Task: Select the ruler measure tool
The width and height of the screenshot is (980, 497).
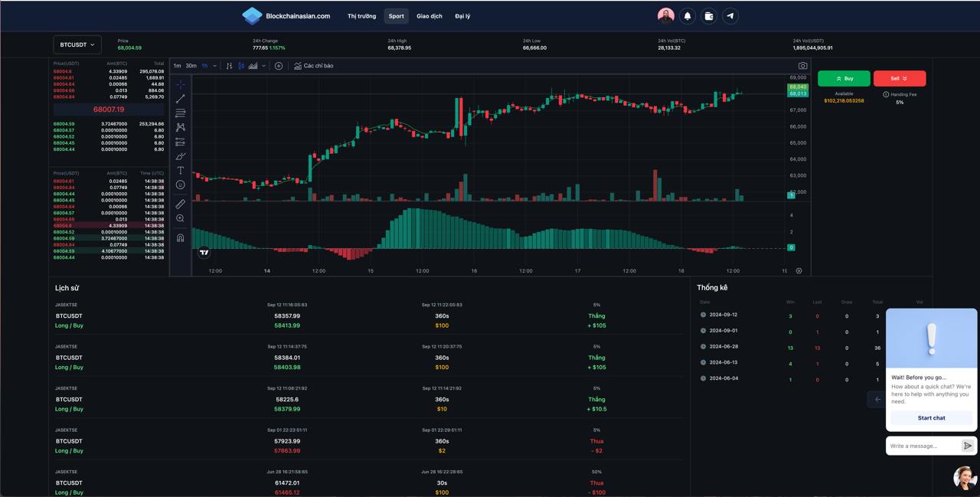Action: coord(180,204)
